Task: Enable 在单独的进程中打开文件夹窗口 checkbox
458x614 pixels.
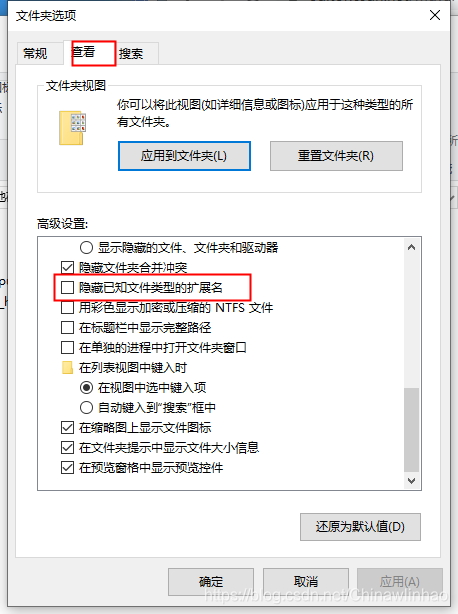Action: point(67,347)
